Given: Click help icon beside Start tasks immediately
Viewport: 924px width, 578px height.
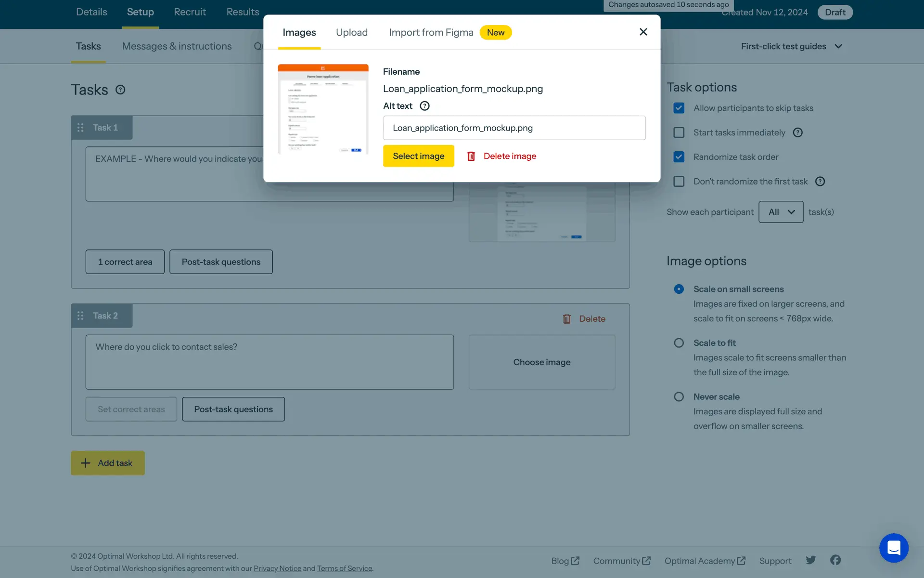Looking at the screenshot, I should (797, 132).
